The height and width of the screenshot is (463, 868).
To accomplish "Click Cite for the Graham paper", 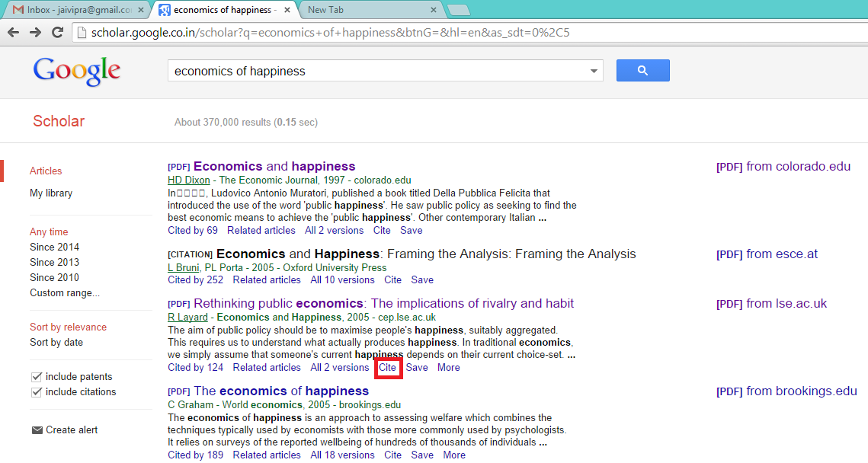I will pyautogui.click(x=393, y=455).
